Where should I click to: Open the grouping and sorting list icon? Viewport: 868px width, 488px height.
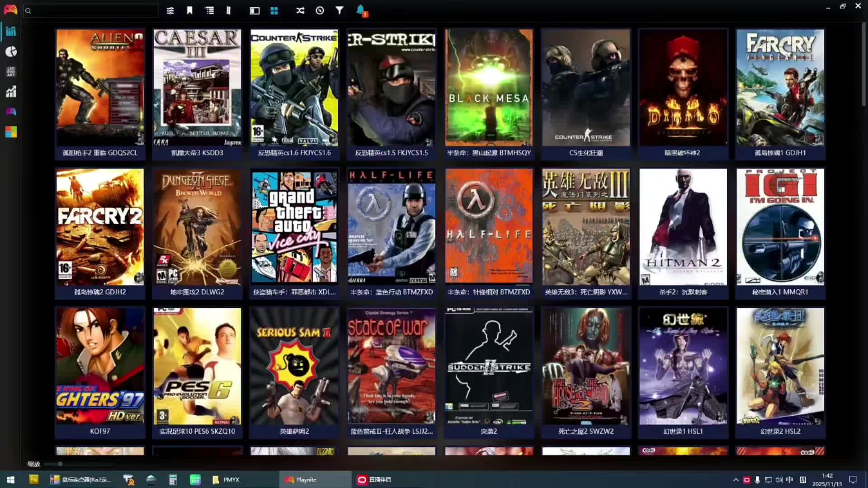pyautogui.click(x=209, y=10)
